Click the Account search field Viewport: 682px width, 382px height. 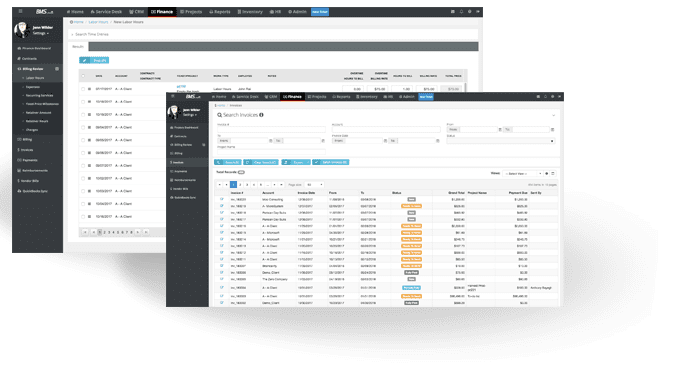pos(386,130)
